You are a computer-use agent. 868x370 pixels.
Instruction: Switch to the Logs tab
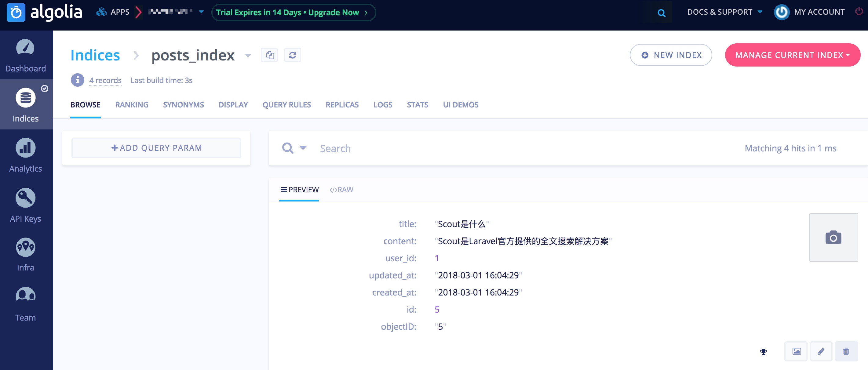(x=383, y=105)
